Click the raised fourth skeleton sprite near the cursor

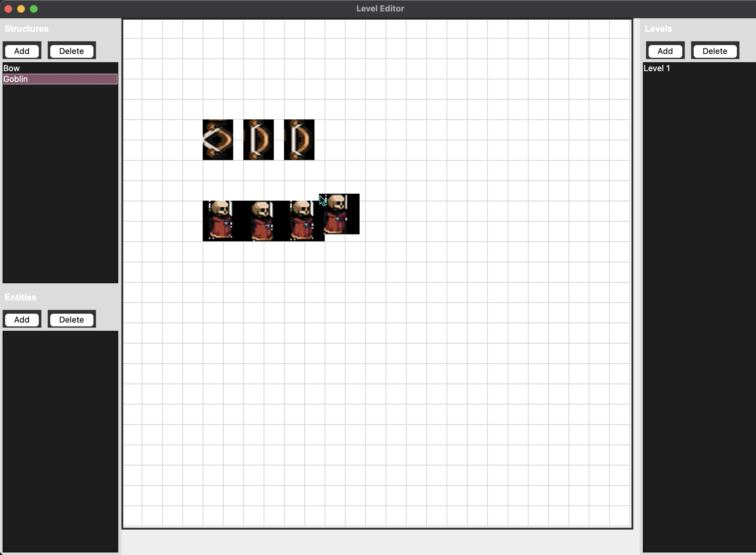339,214
